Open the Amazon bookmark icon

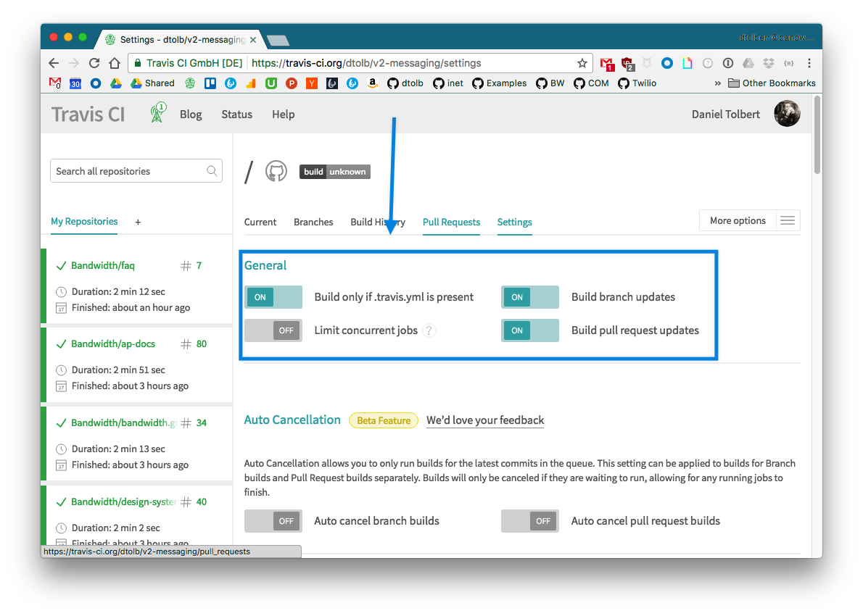pyautogui.click(x=373, y=83)
